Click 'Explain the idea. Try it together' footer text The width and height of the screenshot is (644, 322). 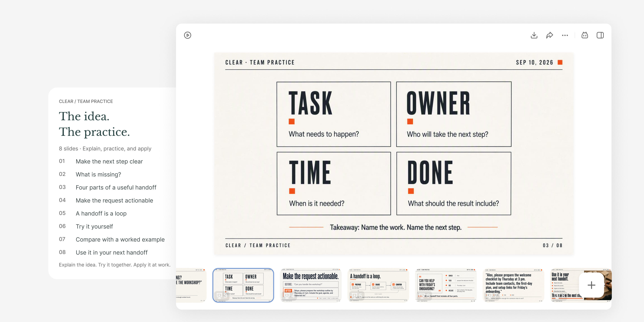tap(115, 265)
